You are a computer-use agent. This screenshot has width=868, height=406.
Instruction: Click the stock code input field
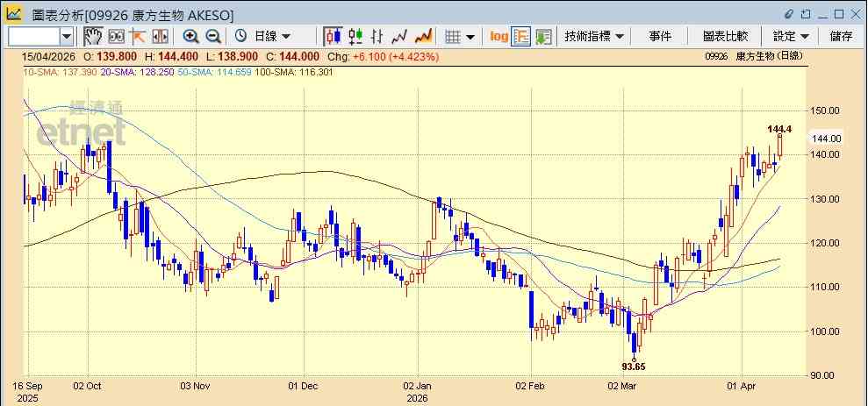(x=33, y=37)
